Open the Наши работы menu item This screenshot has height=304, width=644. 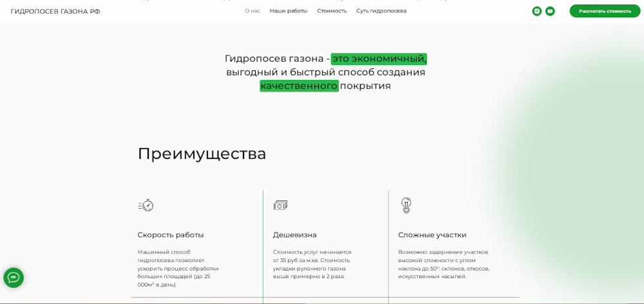(289, 11)
